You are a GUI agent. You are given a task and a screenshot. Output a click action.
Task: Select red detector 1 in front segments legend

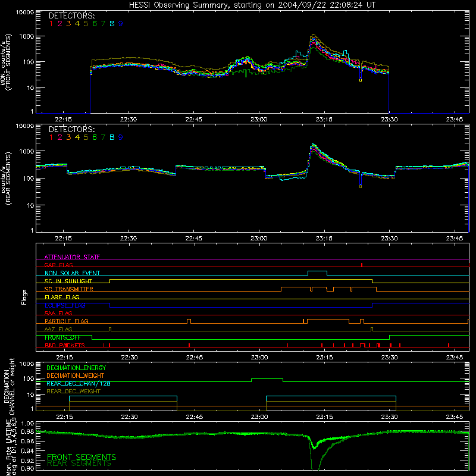(51, 24)
